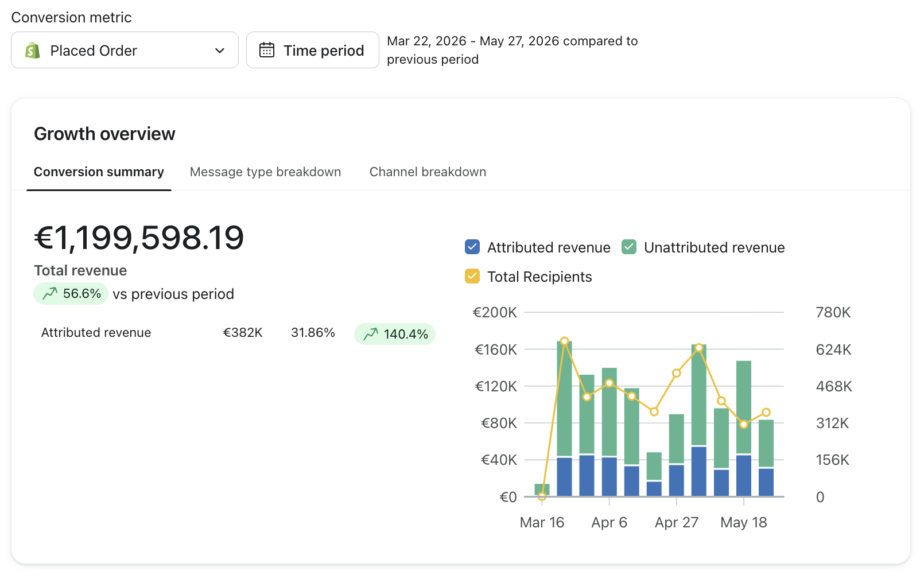Click the Shopify bag icon
The image size is (924, 575).
click(x=33, y=50)
